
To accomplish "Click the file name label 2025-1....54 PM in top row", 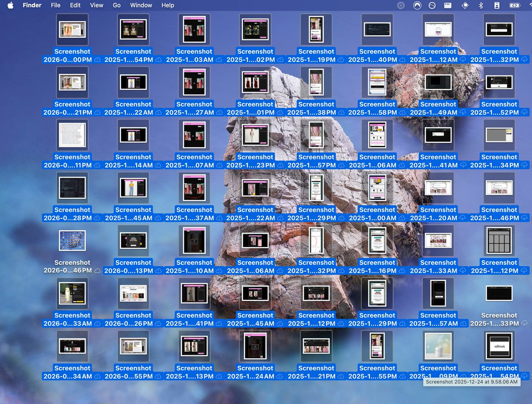I will (x=129, y=59).
